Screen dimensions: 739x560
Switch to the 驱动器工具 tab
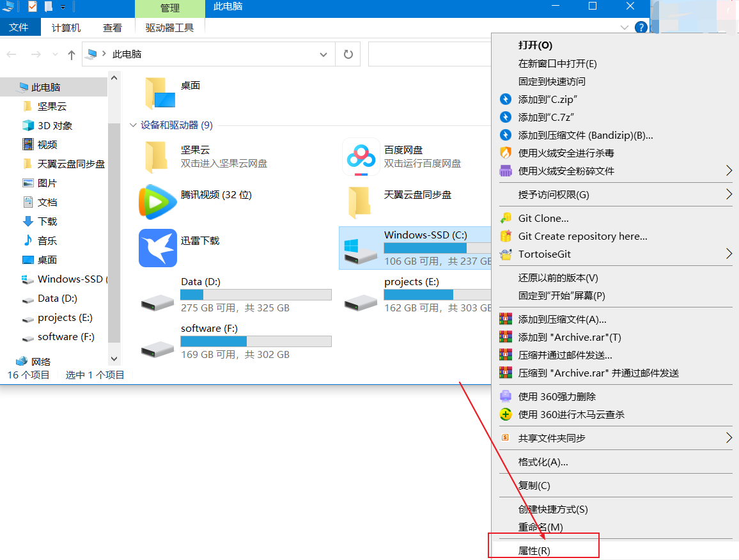point(169,28)
